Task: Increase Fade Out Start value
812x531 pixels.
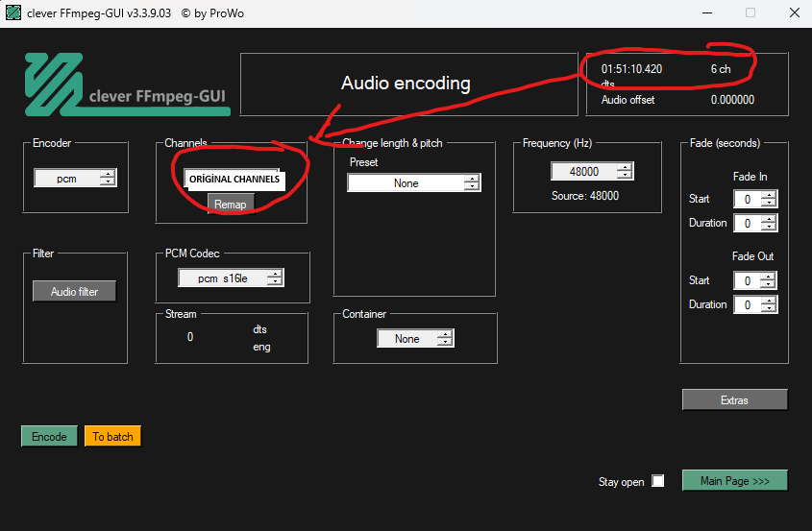Action: [x=769, y=277]
